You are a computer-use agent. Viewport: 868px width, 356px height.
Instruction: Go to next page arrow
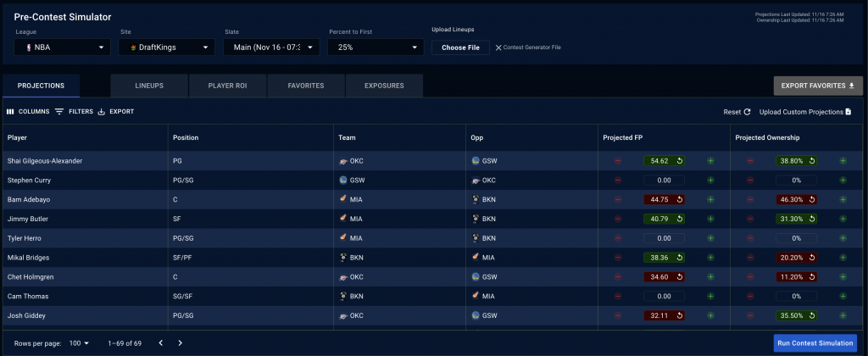180,343
